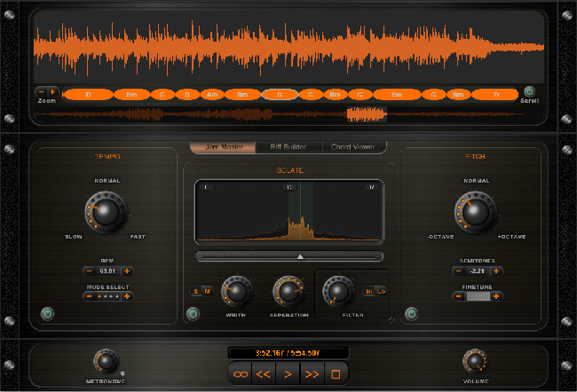This screenshot has width=577, height=392.
Task: Click the playback time display
Action: pos(288,353)
